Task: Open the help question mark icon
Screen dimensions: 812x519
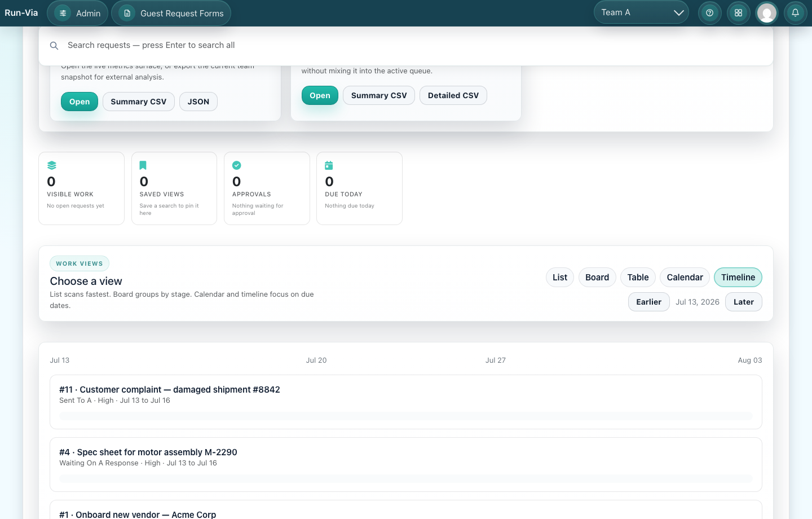Action: coord(710,13)
